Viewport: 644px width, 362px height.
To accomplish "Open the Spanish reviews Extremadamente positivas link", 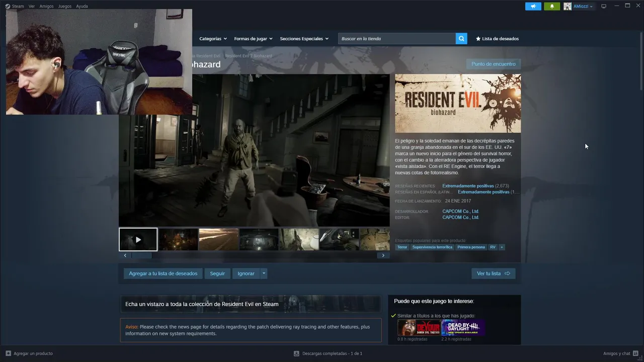I will [484, 192].
